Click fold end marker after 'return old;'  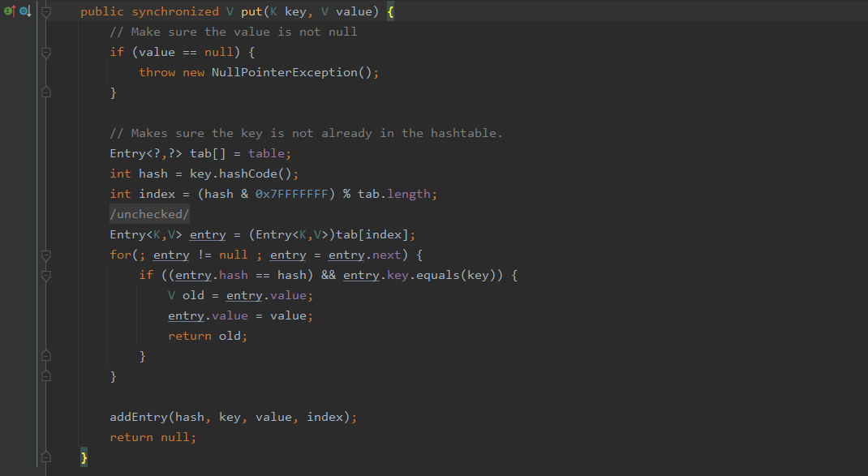point(46,356)
